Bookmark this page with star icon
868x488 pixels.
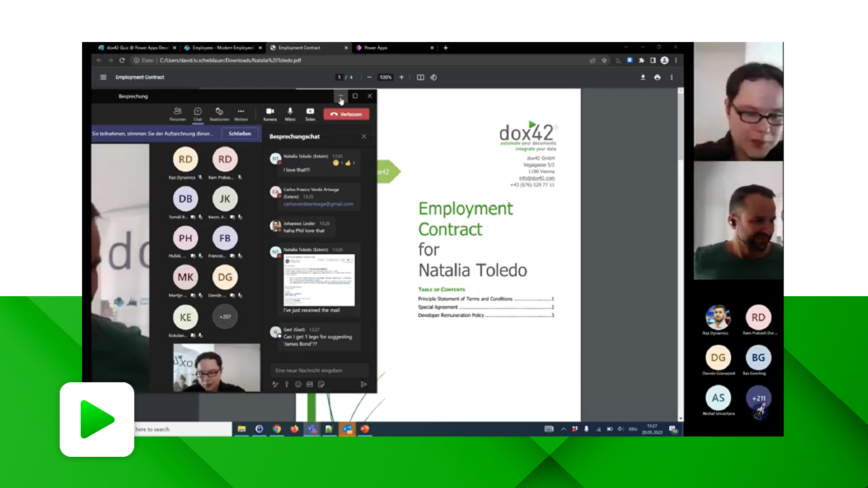click(604, 60)
